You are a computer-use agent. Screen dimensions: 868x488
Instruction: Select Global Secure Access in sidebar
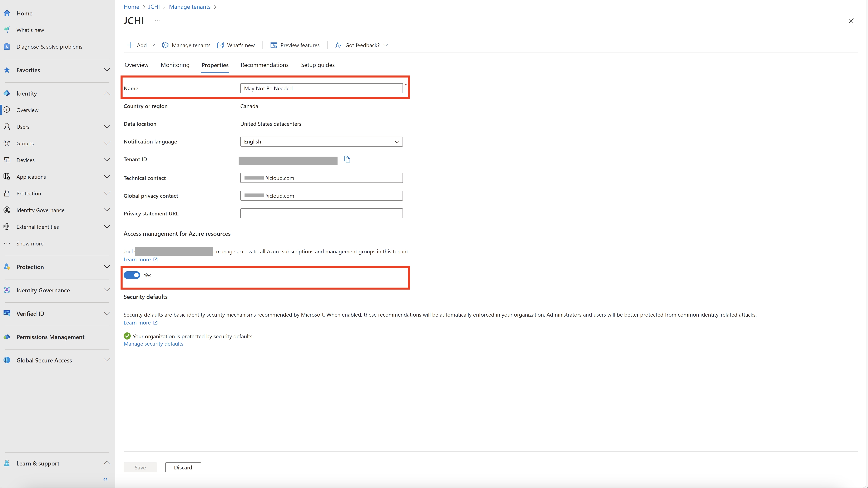click(44, 360)
